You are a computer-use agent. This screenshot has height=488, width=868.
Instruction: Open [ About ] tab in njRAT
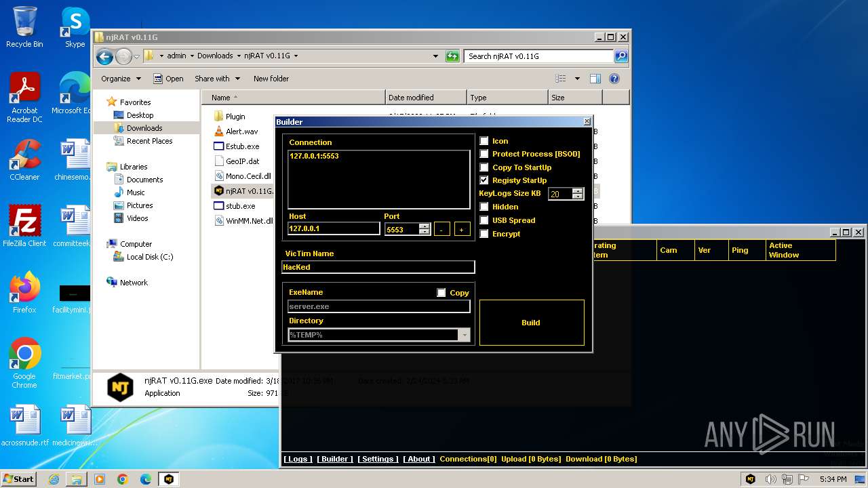point(419,459)
